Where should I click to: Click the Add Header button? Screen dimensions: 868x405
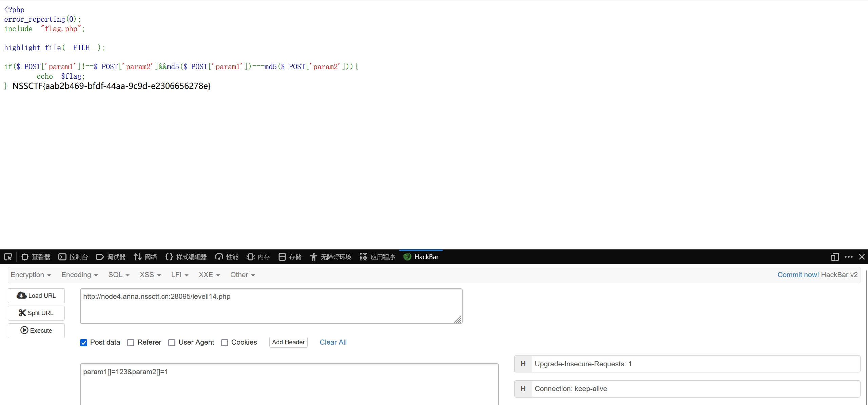[288, 342]
